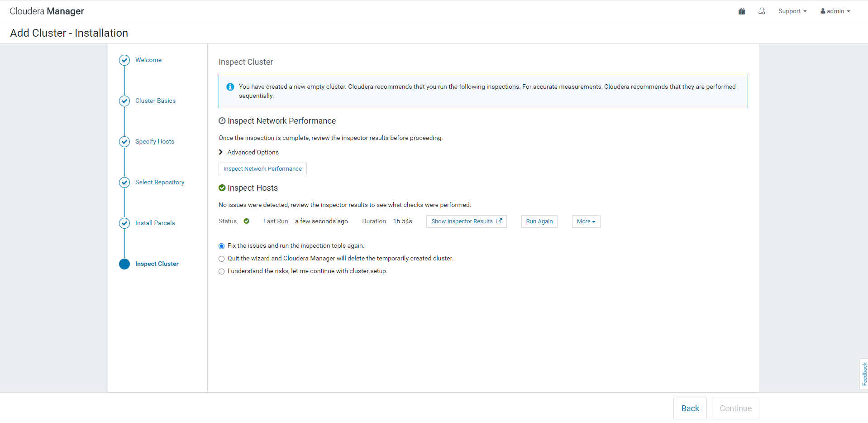The height and width of the screenshot is (423, 868).
Task: Click the green Status check icon
Action: click(x=246, y=221)
